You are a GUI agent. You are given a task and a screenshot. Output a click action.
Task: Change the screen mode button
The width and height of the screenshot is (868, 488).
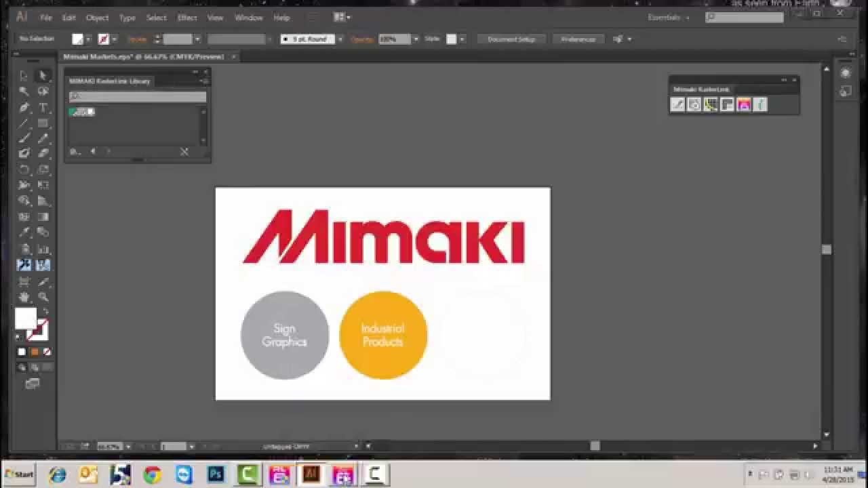(x=33, y=384)
